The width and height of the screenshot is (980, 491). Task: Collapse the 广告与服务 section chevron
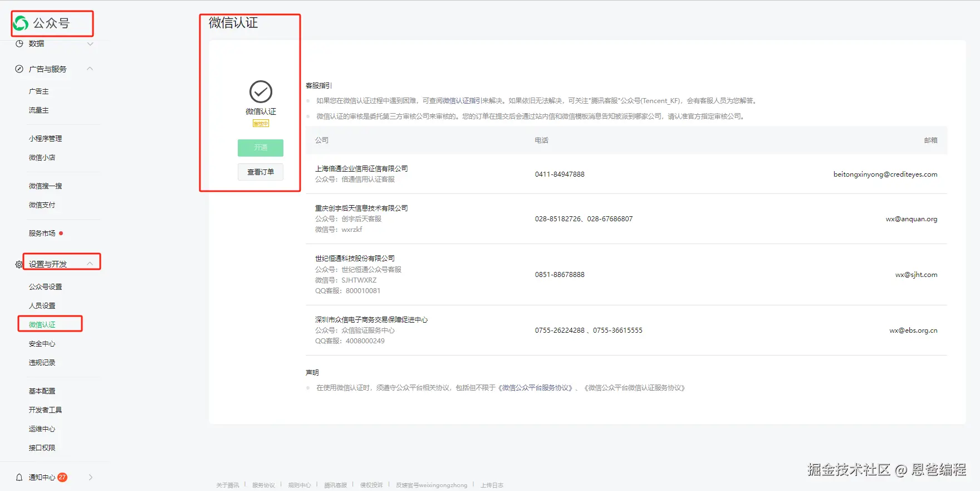tap(90, 69)
